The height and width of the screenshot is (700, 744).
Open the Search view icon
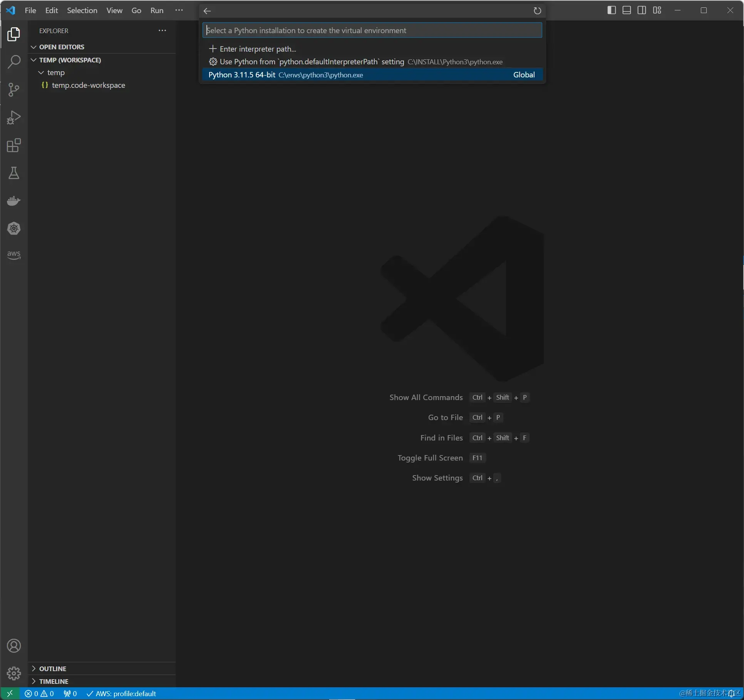coord(14,62)
